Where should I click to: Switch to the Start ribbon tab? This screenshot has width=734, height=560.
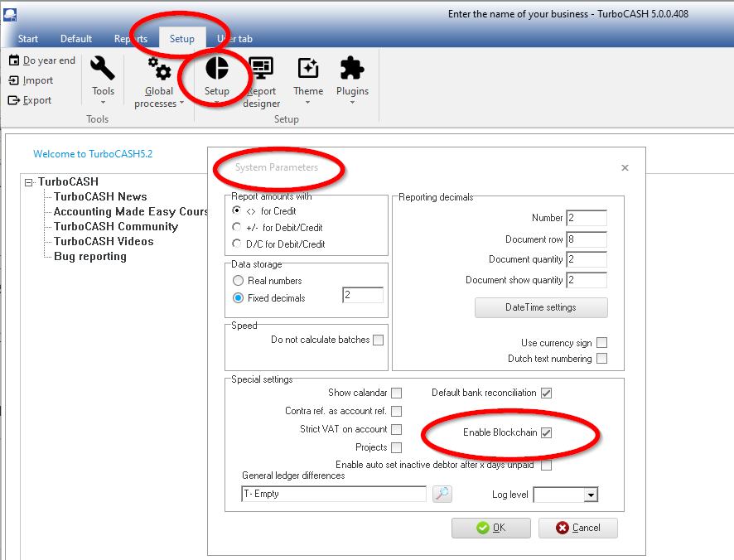[x=28, y=39]
